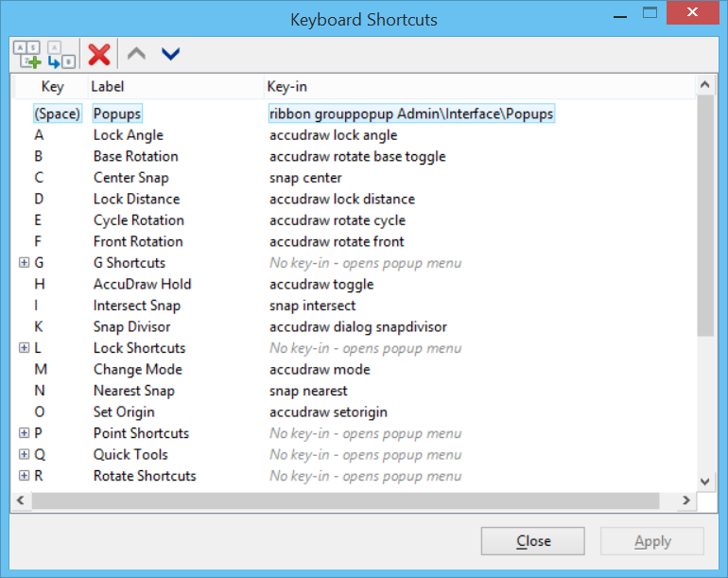The height and width of the screenshot is (578, 728).
Task: Expand the P Point Shortcuts entry
Action: (x=24, y=433)
